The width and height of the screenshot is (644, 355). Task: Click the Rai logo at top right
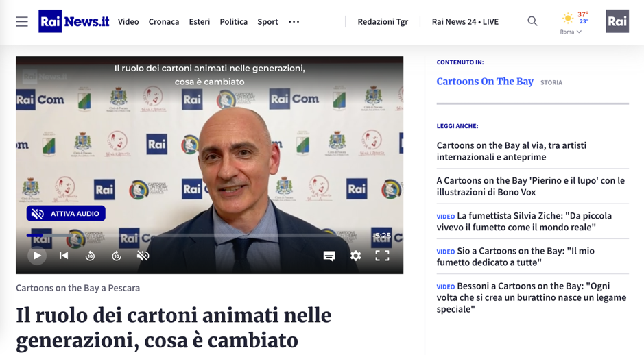(617, 21)
